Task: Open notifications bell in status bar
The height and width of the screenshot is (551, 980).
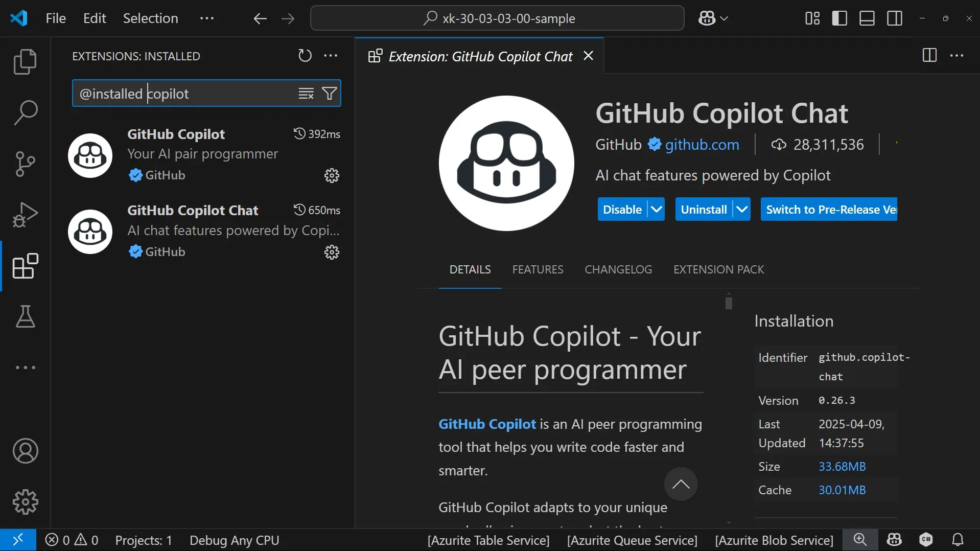Action: point(958,540)
